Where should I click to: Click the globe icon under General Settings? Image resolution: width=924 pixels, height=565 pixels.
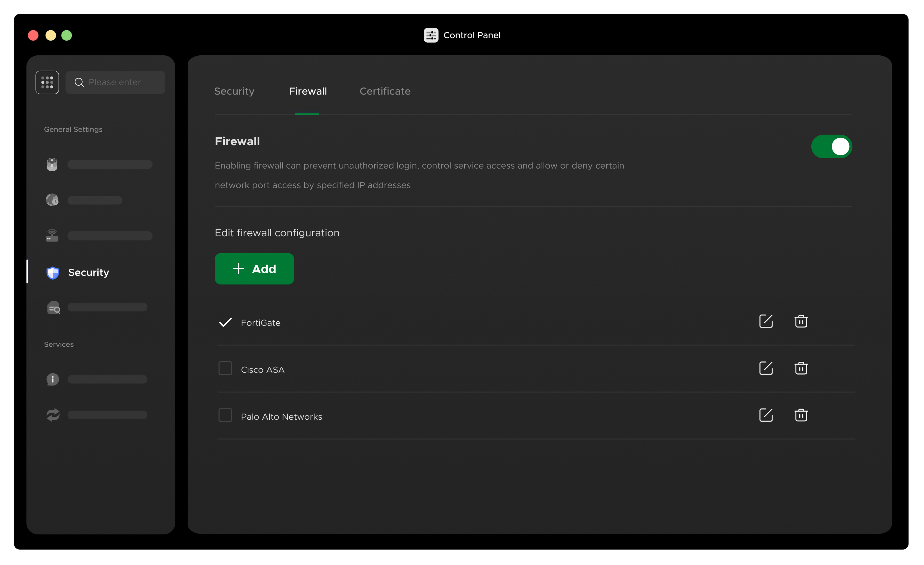(52, 200)
